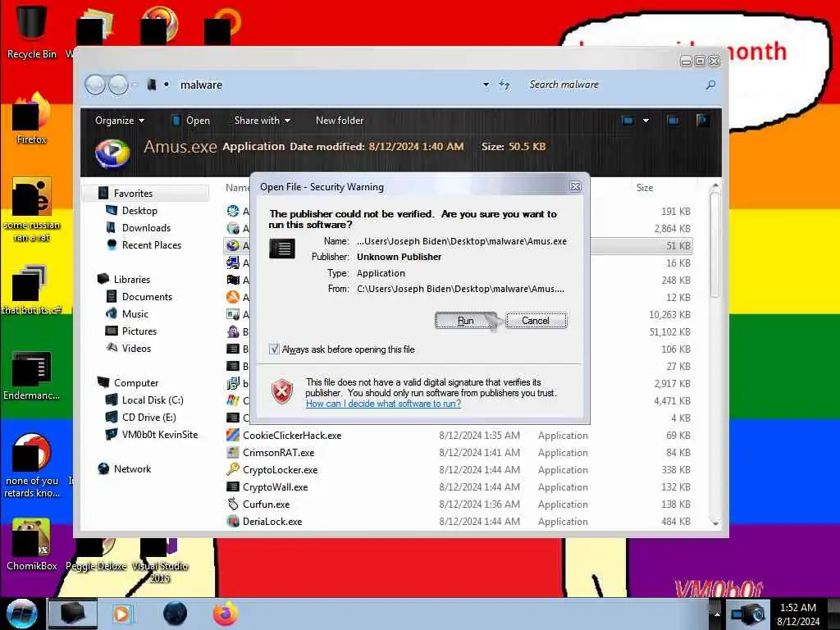This screenshot has width=840, height=630.
Task: Go back with the Explorer back button
Action: (95, 84)
